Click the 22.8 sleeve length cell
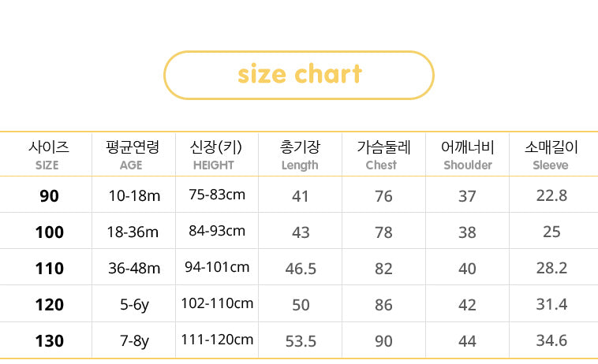Viewport: 598px width, 364px height. (x=551, y=195)
